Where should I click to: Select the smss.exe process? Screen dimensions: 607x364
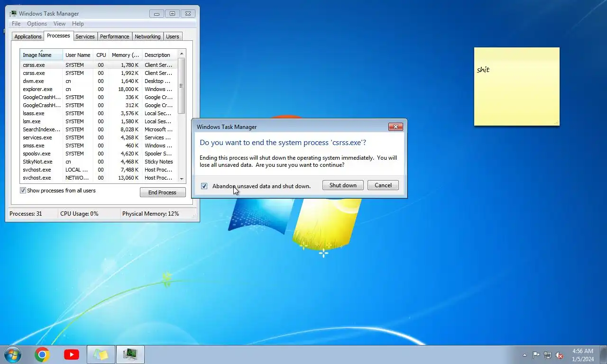pyautogui.click(x=99, y=146)
